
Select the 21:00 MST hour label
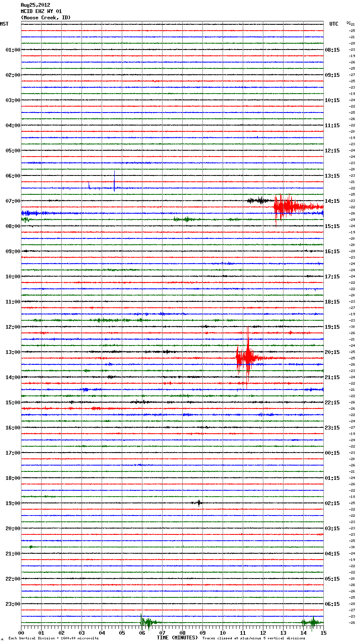pos(13,554)
